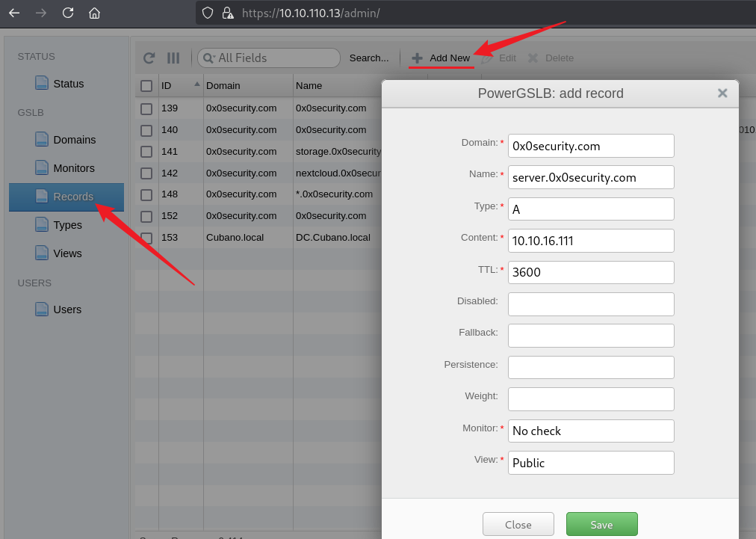Reload page with browser refresh icon
Viewport: 756px width, 539px height.
tap(68, 13)
